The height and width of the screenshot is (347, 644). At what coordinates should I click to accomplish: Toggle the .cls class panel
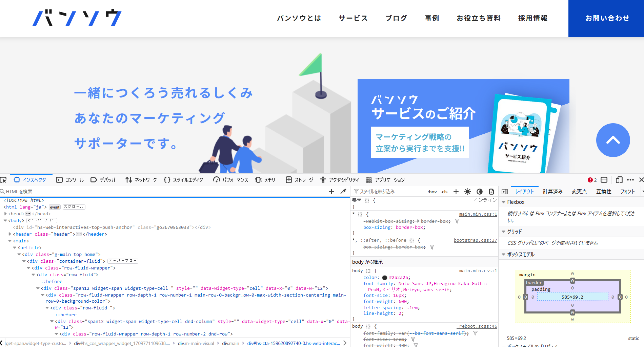[x=444, y=192]
